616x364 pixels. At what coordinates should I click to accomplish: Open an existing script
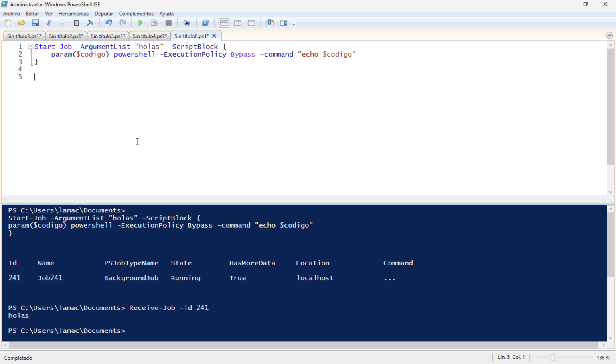(22, 23)
